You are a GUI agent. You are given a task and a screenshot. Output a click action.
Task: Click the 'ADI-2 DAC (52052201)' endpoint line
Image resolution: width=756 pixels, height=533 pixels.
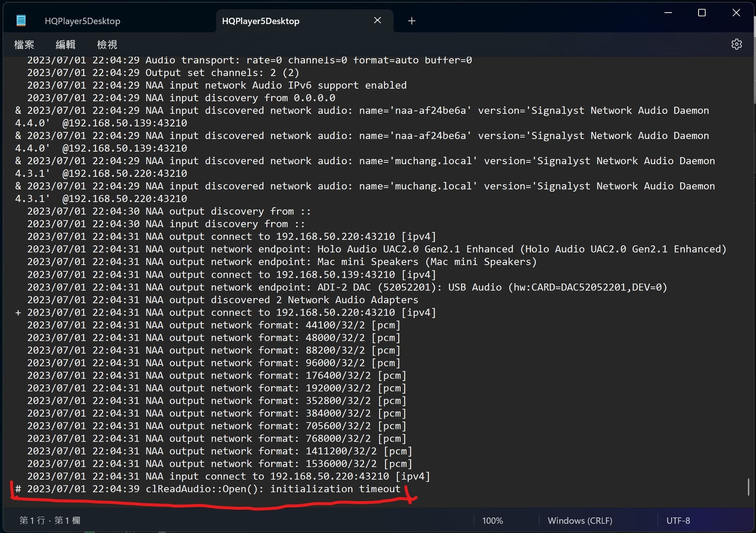(x=347, y=287)
